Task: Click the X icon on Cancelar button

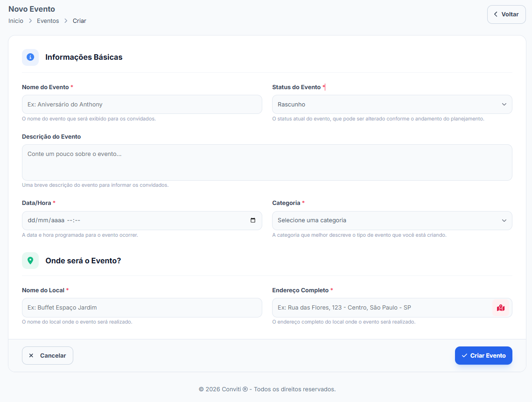Action: [31, 356]
